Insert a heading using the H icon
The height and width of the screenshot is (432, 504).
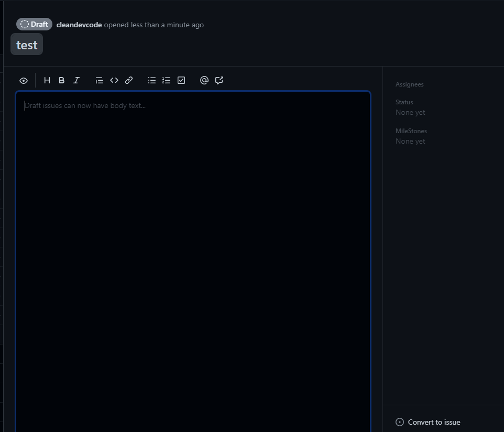click(x=47, y=80)
